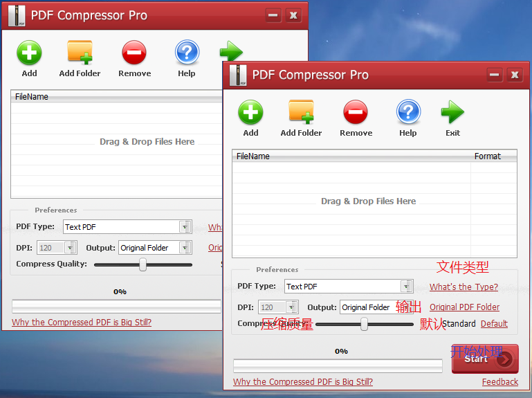The height and width of the screenshot is (398, 532).
Task: Click the Remove icon in the front window
Action: pos(356,112)
